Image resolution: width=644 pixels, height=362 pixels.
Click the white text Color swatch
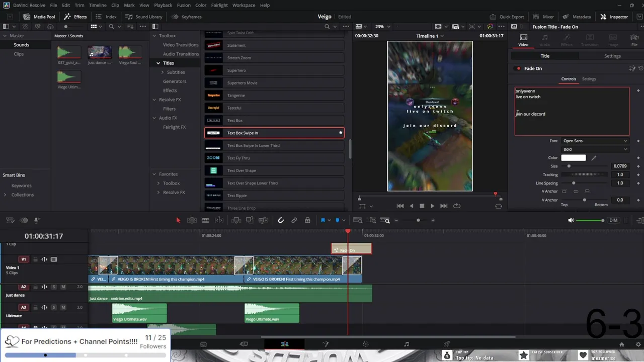(574, 158)
